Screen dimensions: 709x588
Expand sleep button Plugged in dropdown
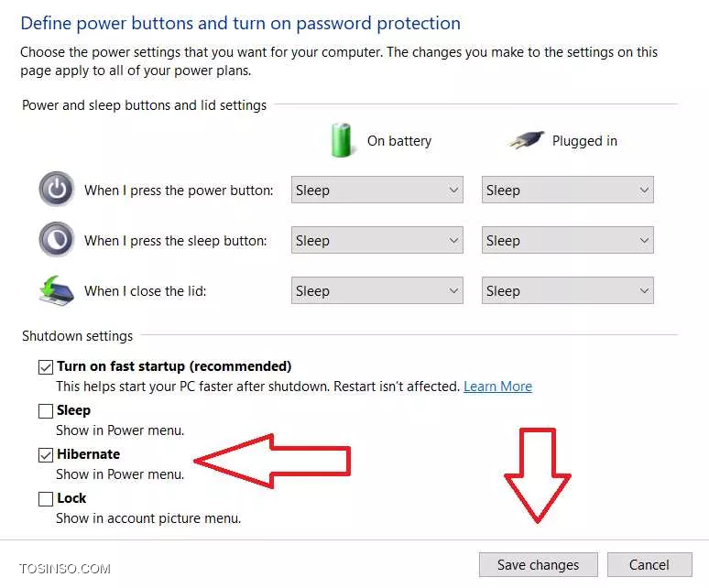(x=567, y=240)
